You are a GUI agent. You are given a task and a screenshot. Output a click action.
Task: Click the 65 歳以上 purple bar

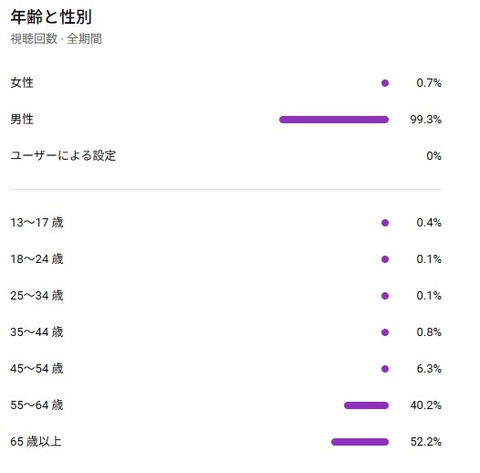(360, 442)
